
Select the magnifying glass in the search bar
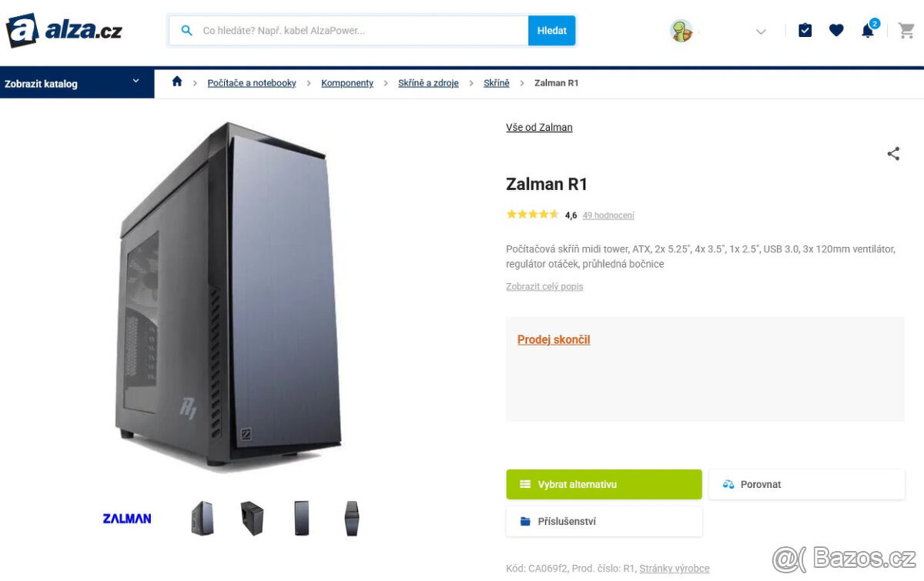point(186,30)
